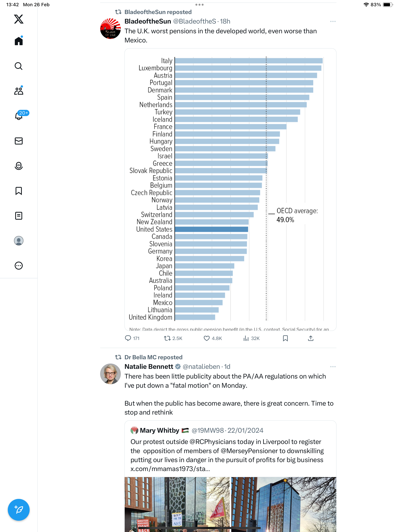Open more options on Natalie Bennett post

(x=333, y=366)
